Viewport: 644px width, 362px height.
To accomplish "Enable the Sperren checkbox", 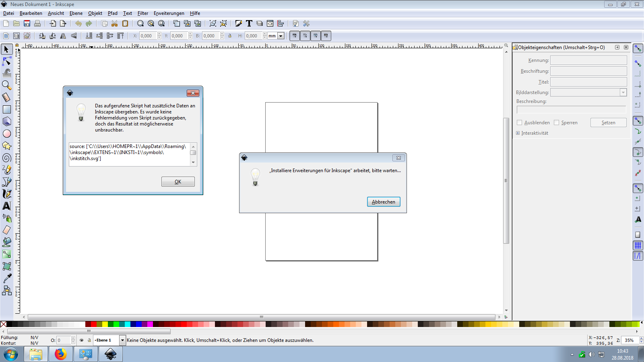I will (x=557, y=123).
